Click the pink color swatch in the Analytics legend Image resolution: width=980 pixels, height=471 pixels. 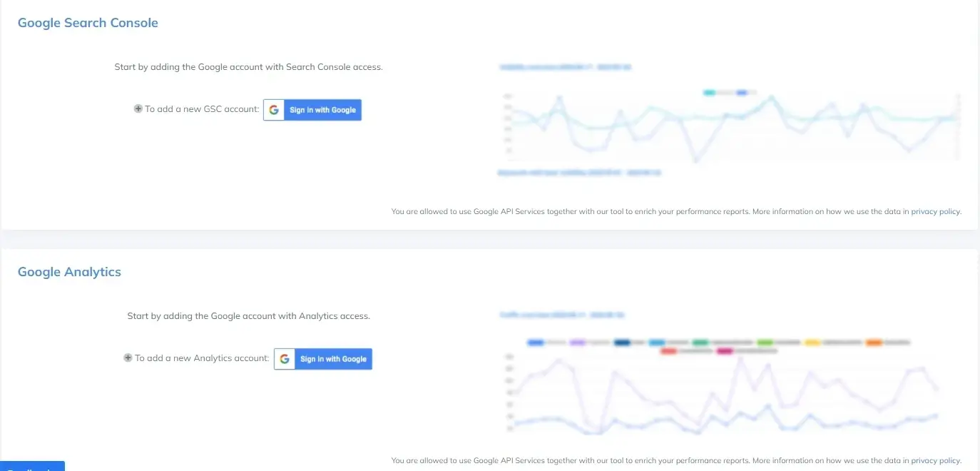click(x=725, y=350)
